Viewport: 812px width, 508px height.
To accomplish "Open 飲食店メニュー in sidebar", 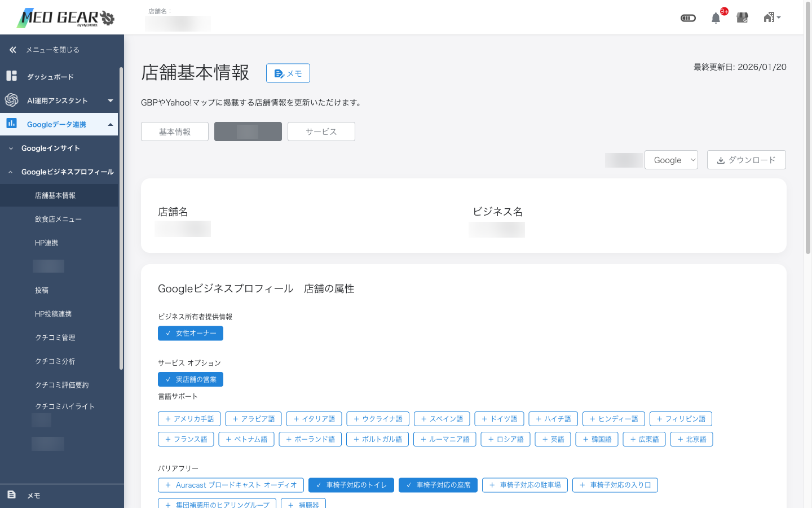I will [59, 219].
